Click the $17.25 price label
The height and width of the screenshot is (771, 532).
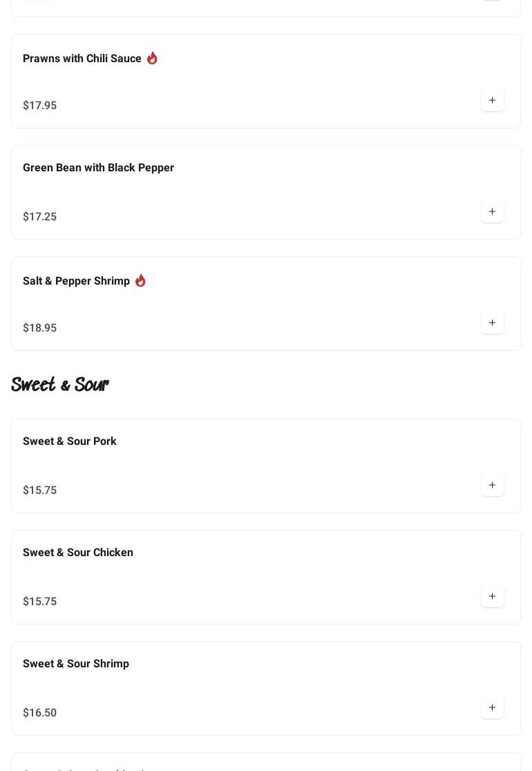pyautogui.click(x=39, y=217)
